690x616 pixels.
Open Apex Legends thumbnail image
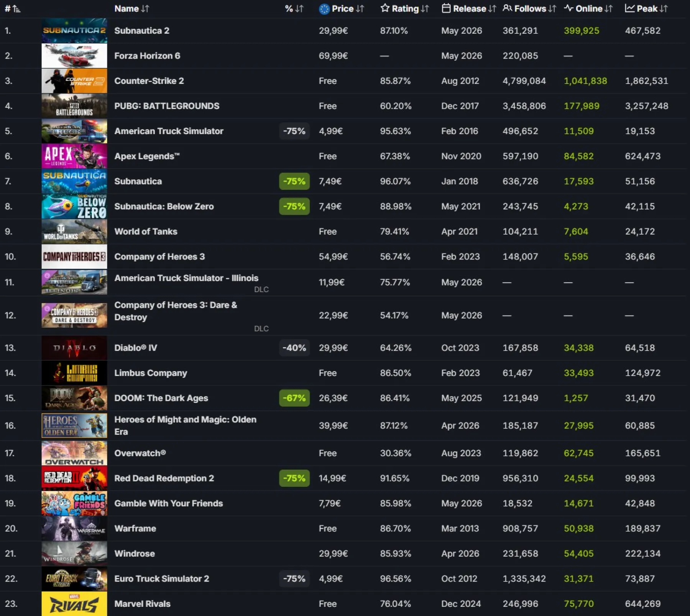coord(74,156)
